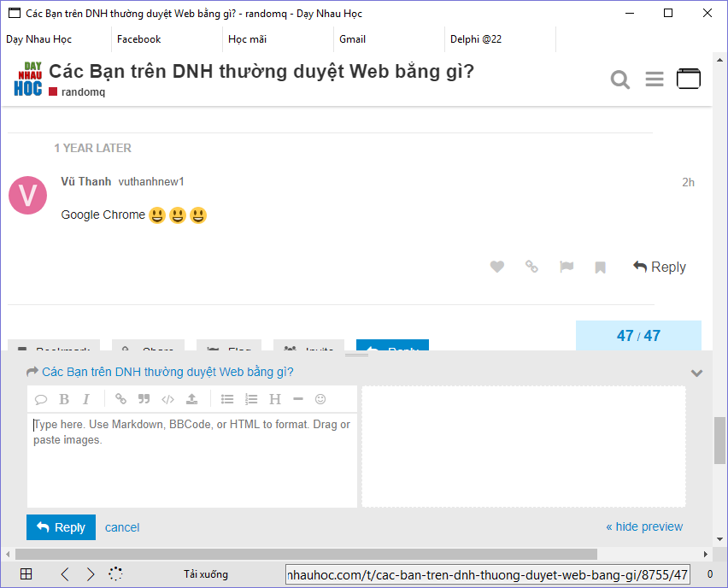The height and width of the screenshot is (588, 728).
Task: Insert a hyperlink using the link icon
Action: click(121, 399)
